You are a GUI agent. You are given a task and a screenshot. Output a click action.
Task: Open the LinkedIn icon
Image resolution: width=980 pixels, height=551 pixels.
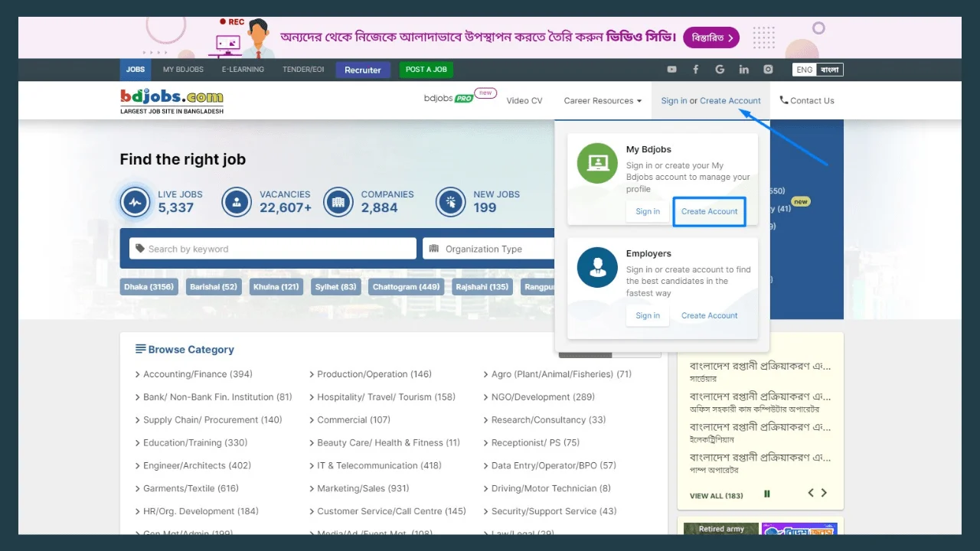[743, 69]
